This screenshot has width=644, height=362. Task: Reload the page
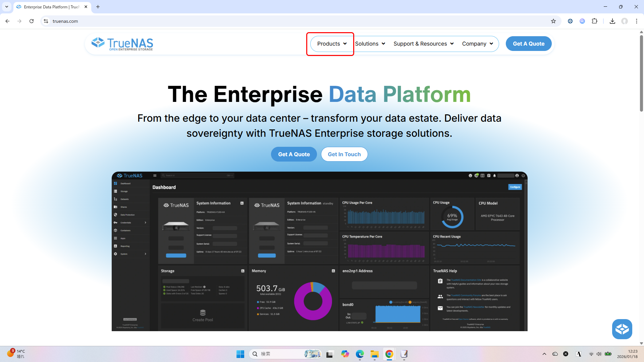coord(32,21)
